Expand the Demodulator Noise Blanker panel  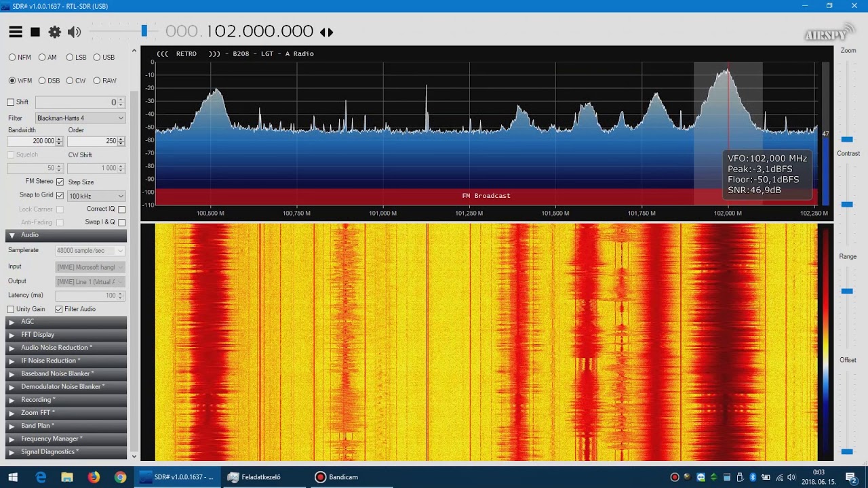click(x=66, y=387)
